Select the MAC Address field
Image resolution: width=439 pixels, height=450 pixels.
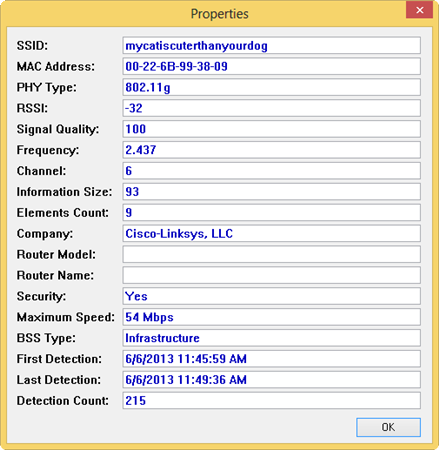(x=271, y=66)
